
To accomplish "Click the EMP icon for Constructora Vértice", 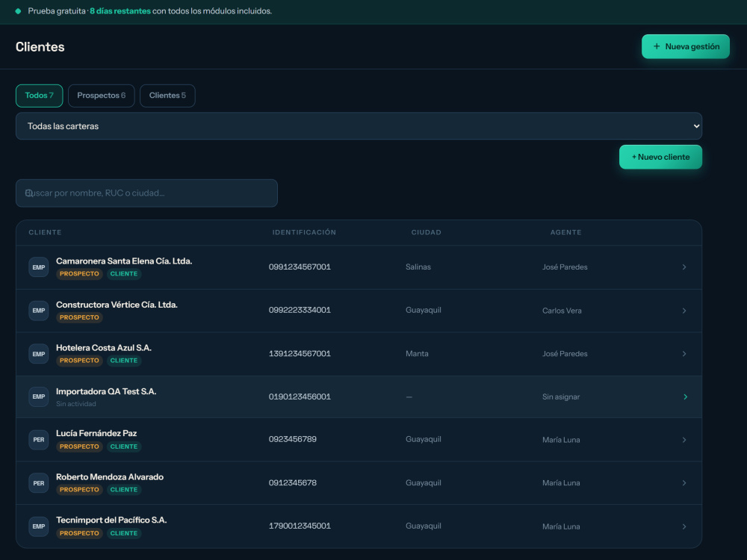I will (39, 311).
